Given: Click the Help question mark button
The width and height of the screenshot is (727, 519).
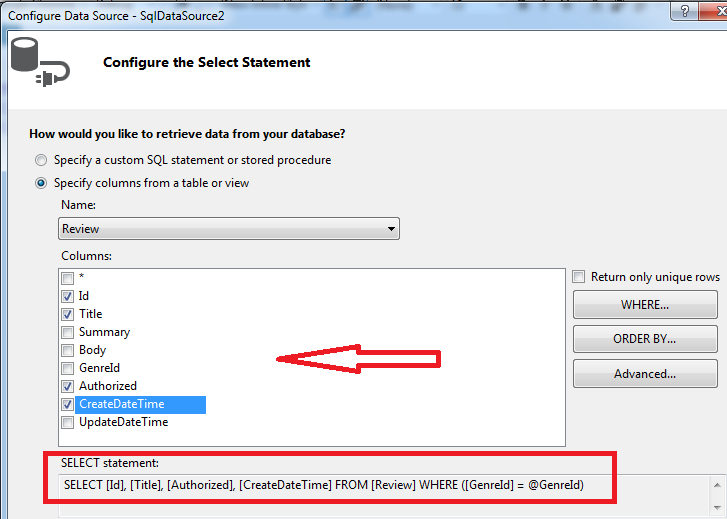Looking at the screenshot, I should tap(685, 11).
